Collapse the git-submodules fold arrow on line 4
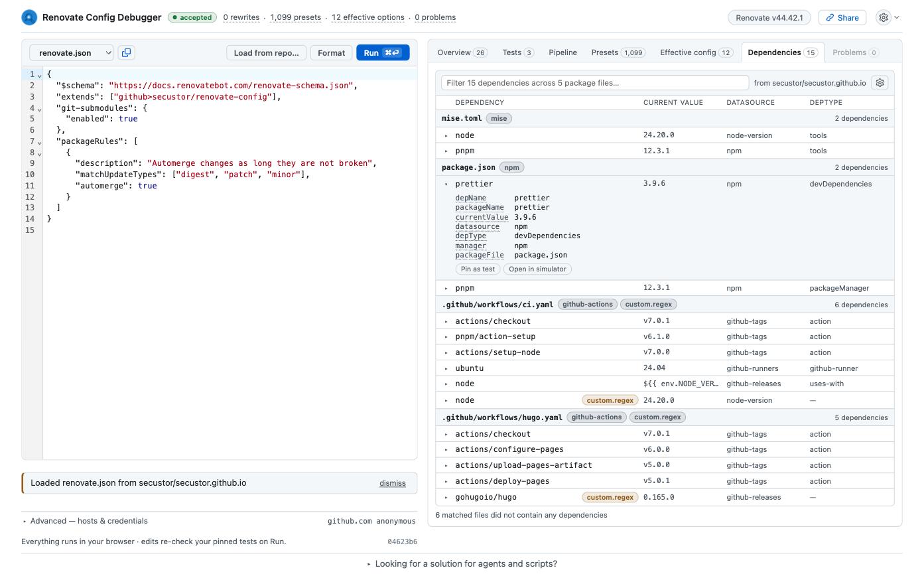Screen dimensions: 924x576 [39, 108]
